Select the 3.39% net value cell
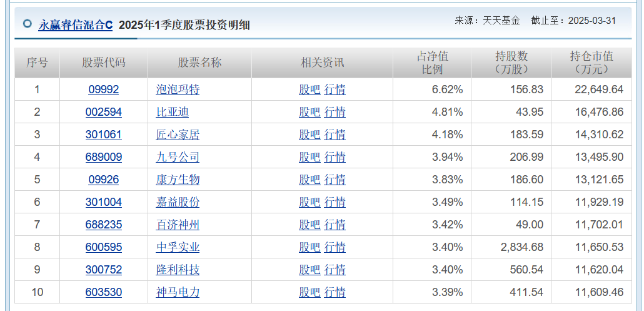The height and width of the screenshot is (311, 644). tap(432, 292)
